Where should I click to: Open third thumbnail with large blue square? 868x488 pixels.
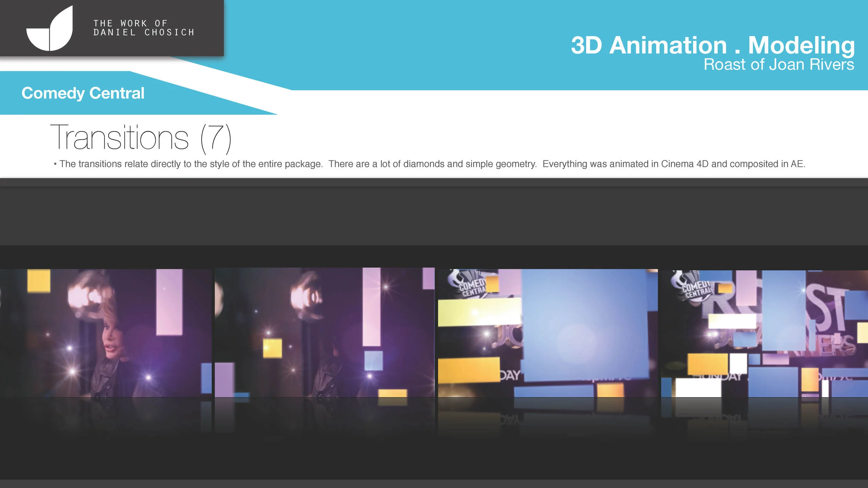[x=548, y=333]
